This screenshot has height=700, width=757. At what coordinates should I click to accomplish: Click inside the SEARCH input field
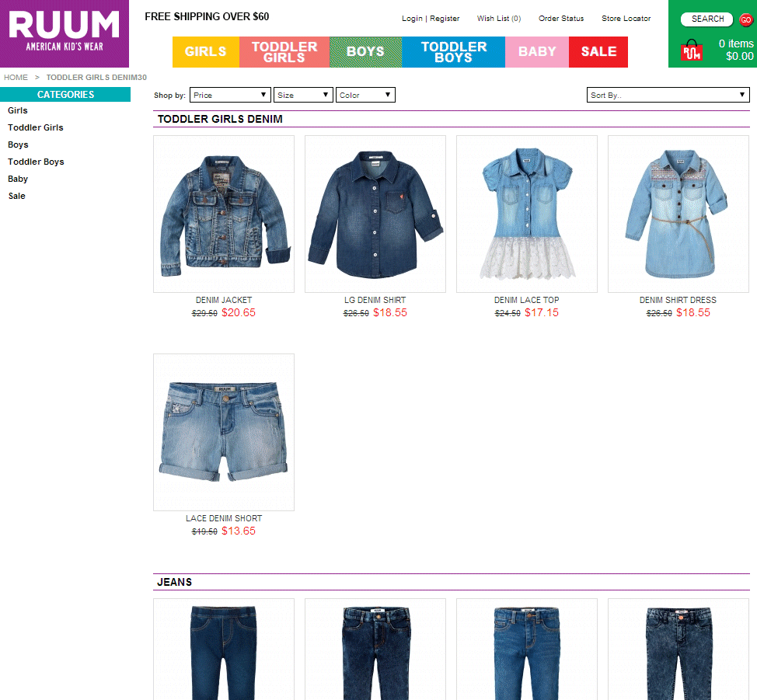pyautogui.click(x=706, y=19)
